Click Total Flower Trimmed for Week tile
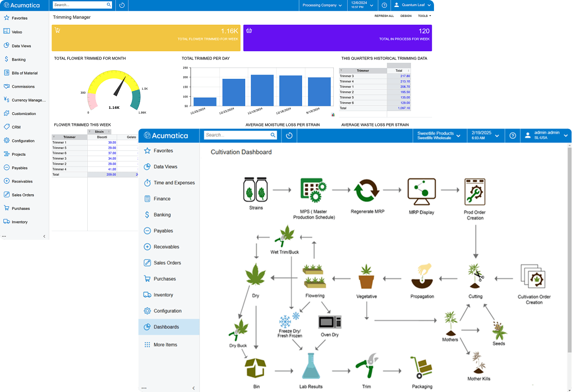572x392 pixels. point(146,38)
